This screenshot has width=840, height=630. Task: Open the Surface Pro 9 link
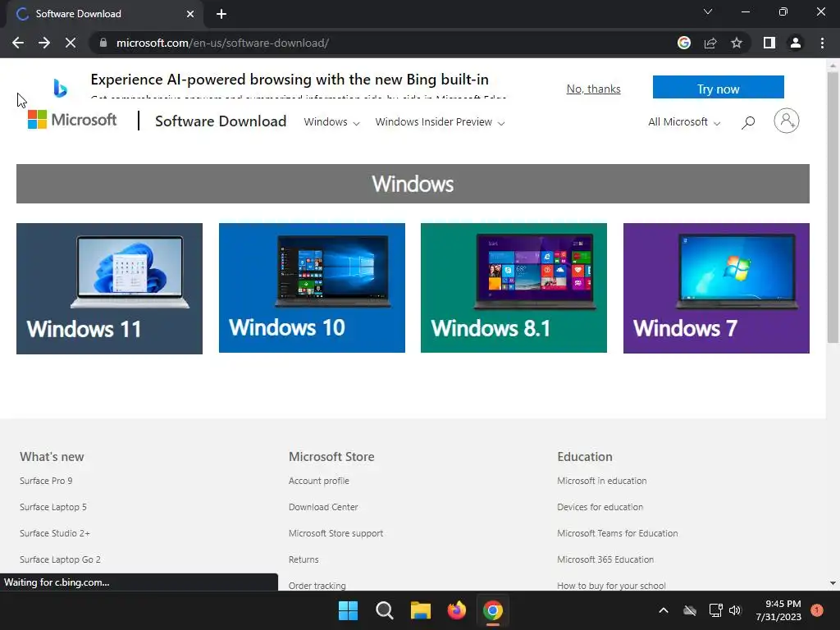pyautogui.click(x=46, y=481)
